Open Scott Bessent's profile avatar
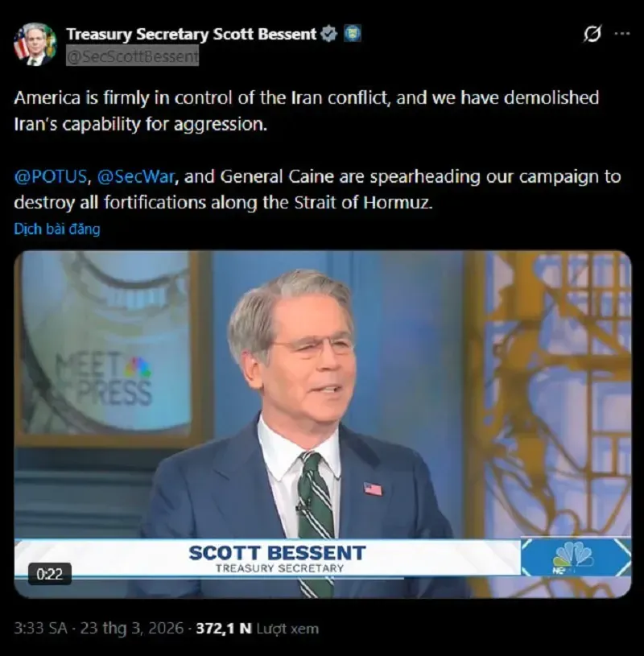 [x=35, y=44]
